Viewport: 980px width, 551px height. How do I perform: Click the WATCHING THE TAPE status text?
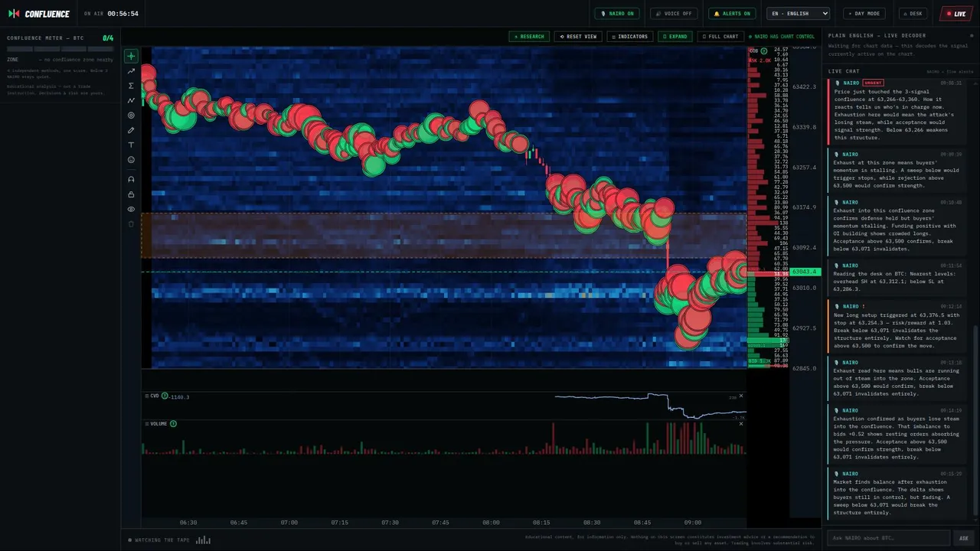(162, 540)
